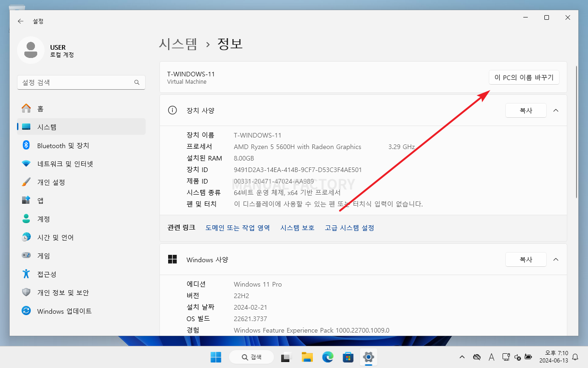
Task: Click the 8.00GB installed RAM value
Action: [244, 158]
